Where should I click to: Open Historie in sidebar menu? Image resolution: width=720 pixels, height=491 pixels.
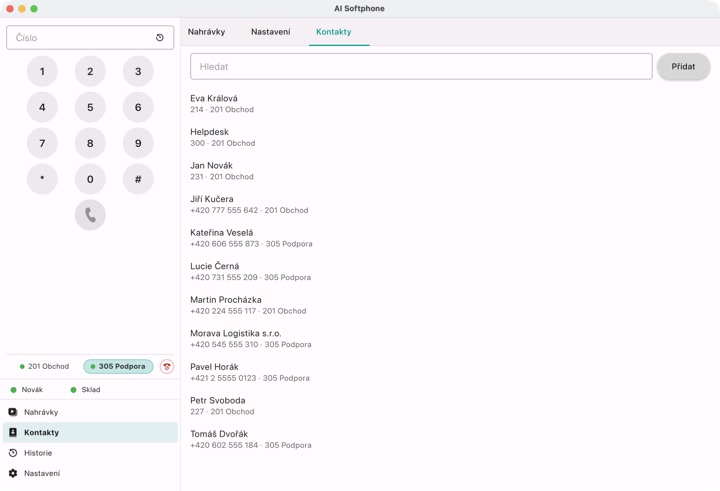click(90, 453)
